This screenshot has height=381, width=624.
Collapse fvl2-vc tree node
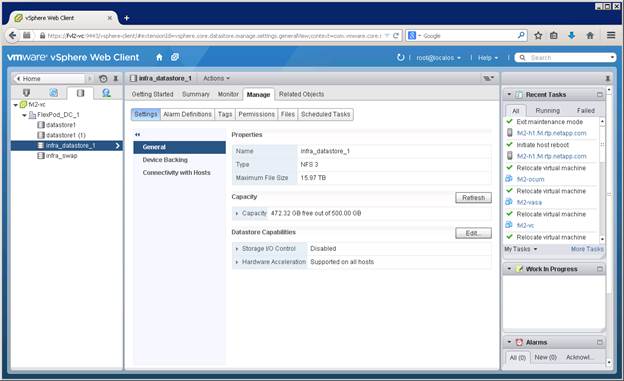tap(16, 105)
